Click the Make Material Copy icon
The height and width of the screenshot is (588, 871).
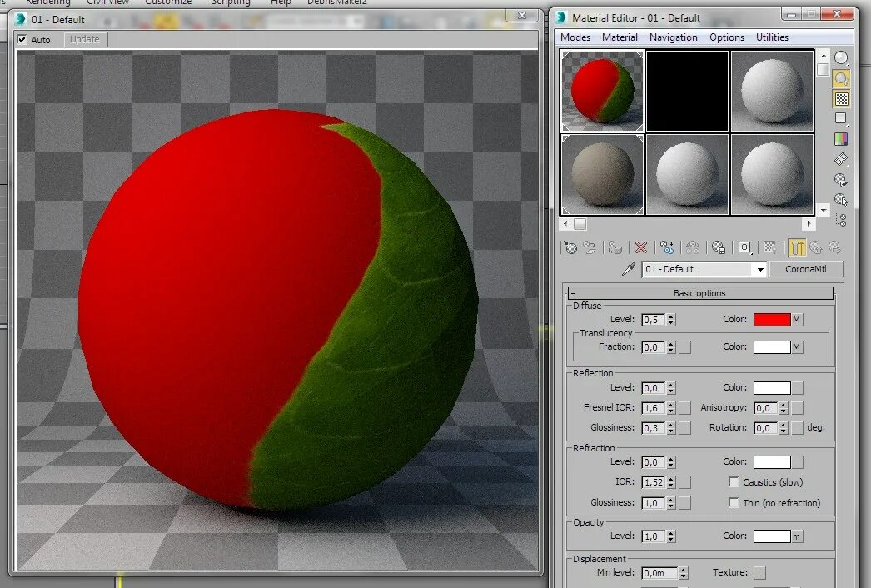[x=667, y=247]
